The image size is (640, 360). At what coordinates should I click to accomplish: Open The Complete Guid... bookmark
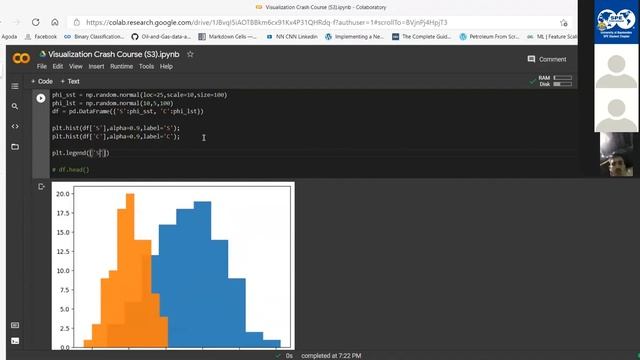pos(421,37)
